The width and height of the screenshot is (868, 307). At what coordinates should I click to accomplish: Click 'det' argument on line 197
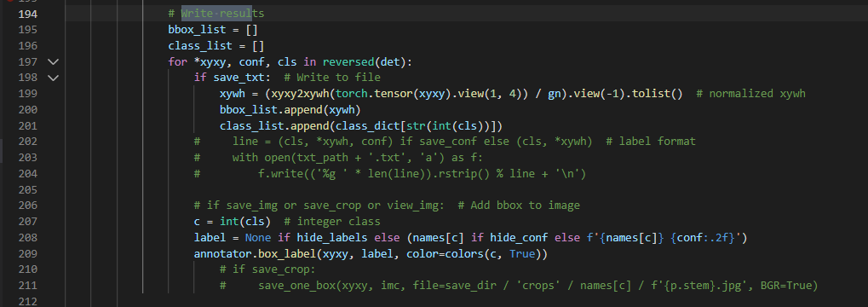390,61
